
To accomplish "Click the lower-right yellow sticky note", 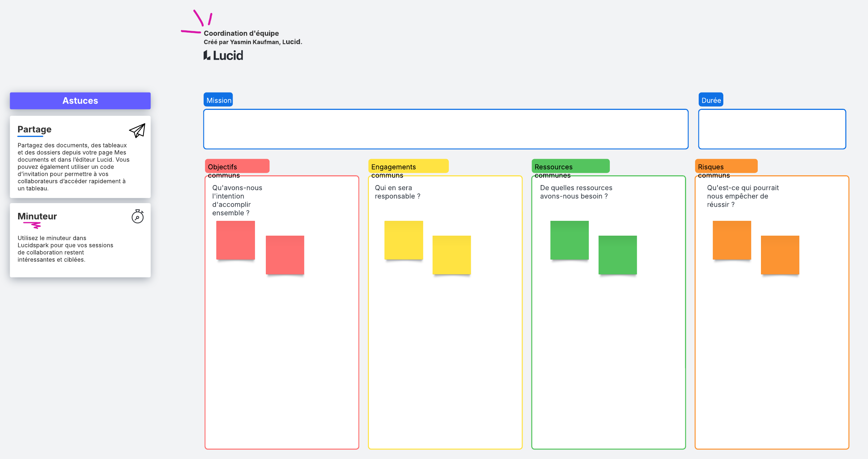I will point(451,255).
